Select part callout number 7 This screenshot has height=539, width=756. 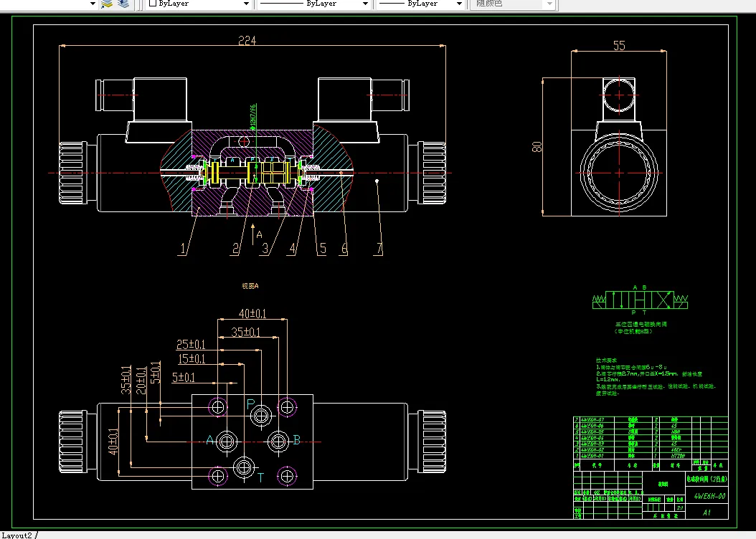(x=379, y=249)
